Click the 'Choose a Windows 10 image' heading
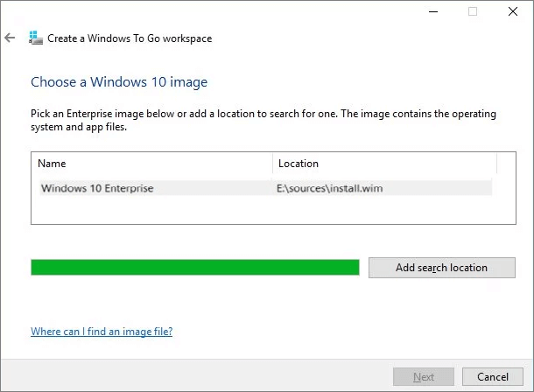This screenshot has width=534, height=392. click(119, 82)
